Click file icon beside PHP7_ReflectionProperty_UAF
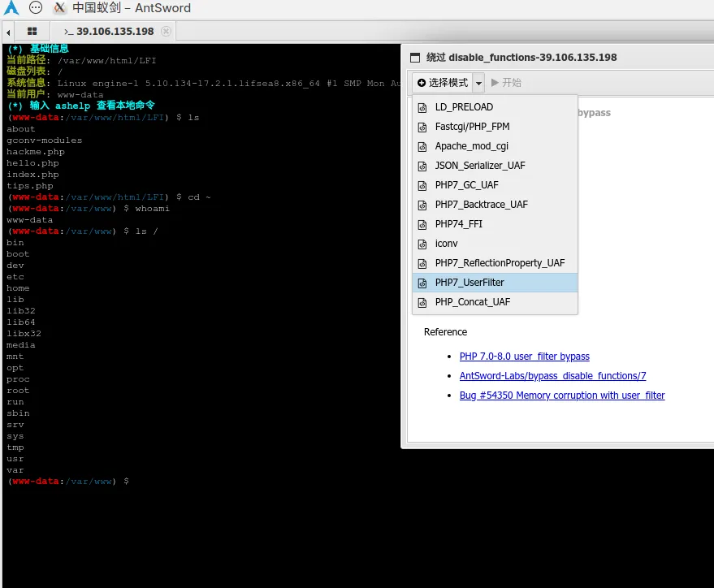Viewport: 714px width, 588px height. (422, 264)
